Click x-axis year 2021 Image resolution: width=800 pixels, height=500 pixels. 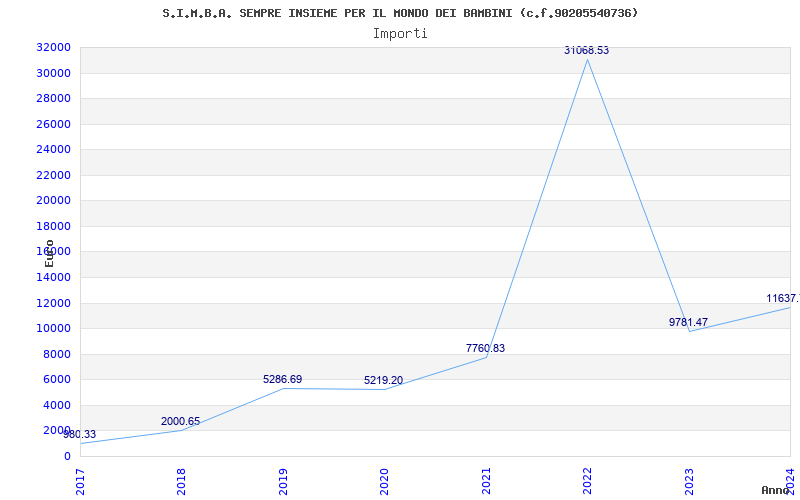(486, 482)
